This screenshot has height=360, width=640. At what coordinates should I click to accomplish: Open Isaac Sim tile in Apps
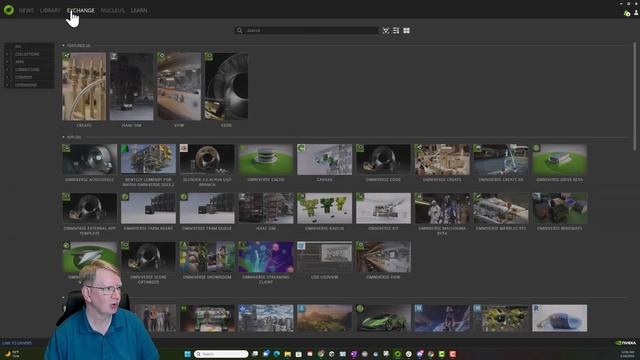point(266,208)
